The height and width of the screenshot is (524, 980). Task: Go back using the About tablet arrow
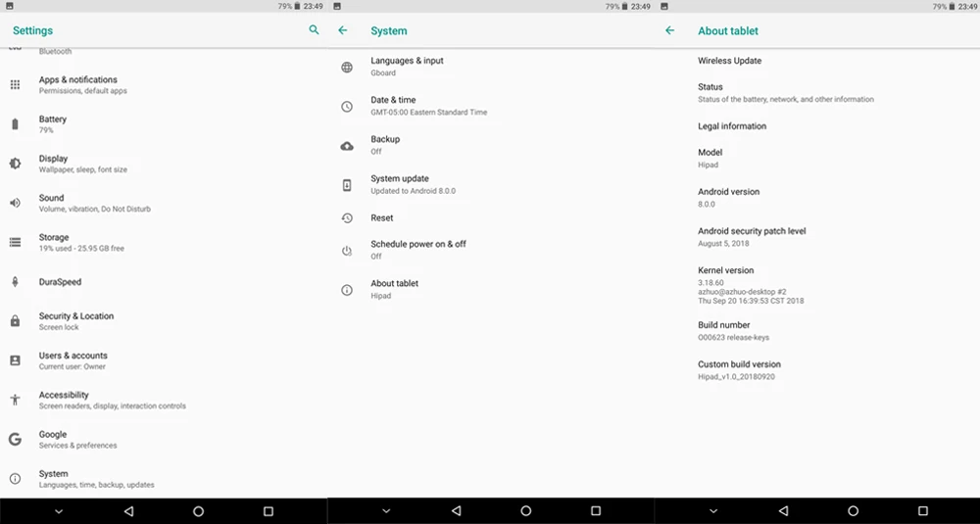coord(670,30)
